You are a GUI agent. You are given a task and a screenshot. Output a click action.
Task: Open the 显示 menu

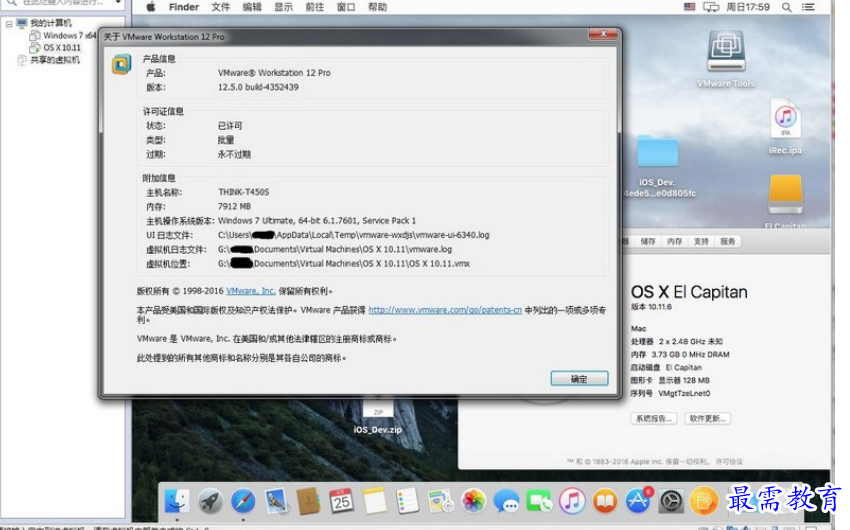click(x=284, y=7)
